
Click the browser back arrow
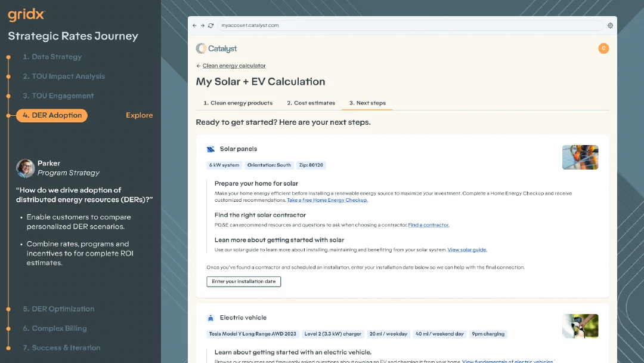(194, 26)
